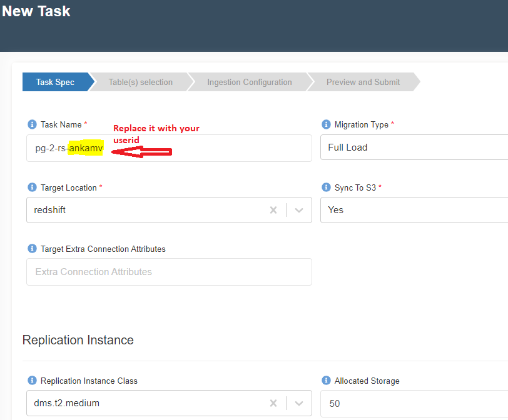Clear the dms.t2.medium instance class value
The width and height of the screenshot is (508, 420).
pyautogui.click(x=273, y=403)
